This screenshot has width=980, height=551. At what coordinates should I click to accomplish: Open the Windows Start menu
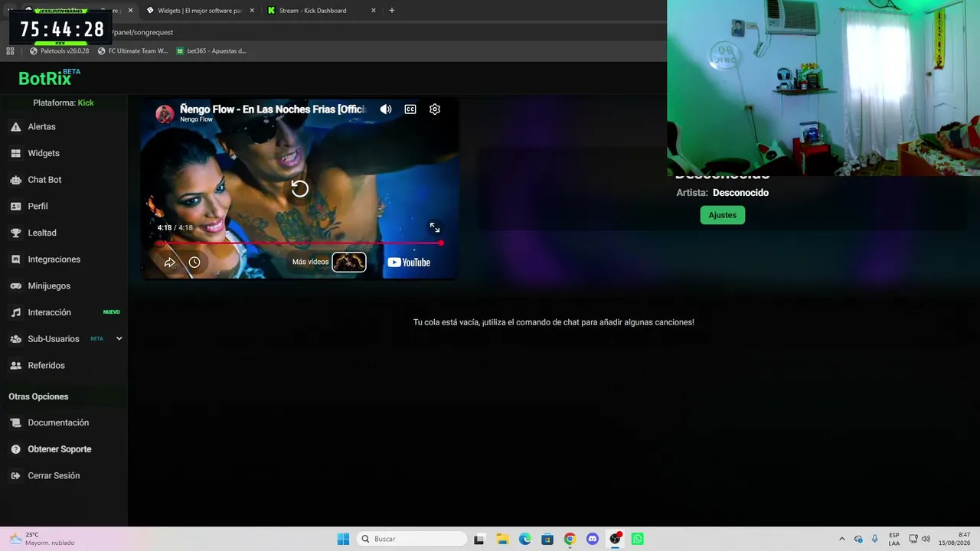pyautogui.click(x=343, y=539)
